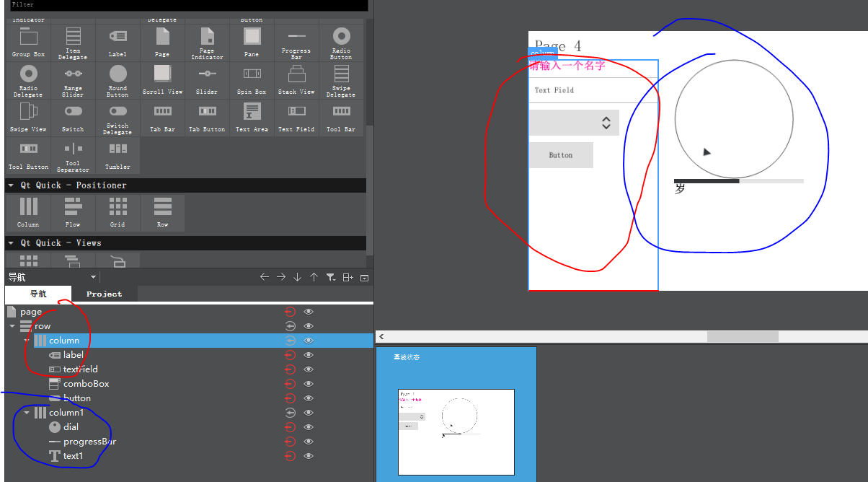Select the Page component

click(x=162, y=43)
